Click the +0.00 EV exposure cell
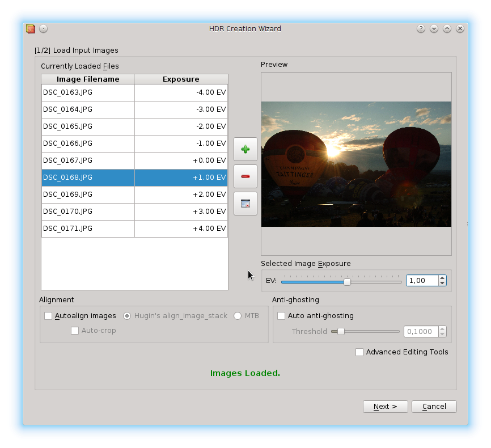The width and height of the screenshot is (491, 448). pos(181,160)
